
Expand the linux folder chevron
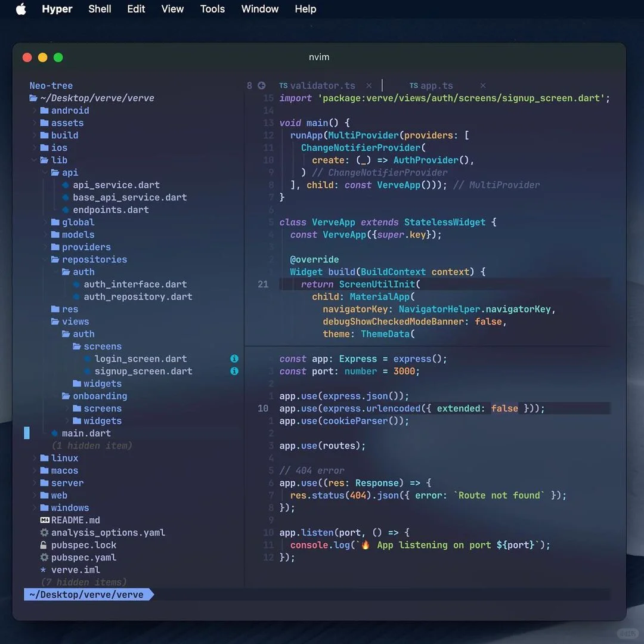35,458
